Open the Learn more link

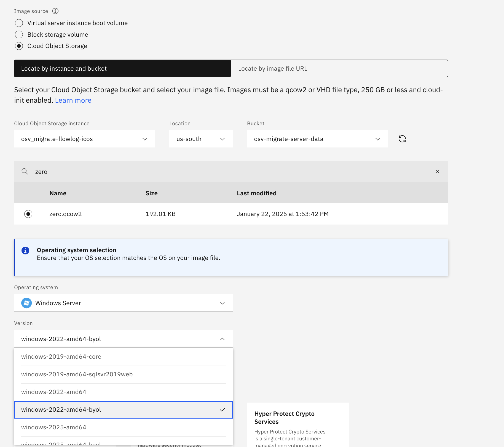coord(73,100)
